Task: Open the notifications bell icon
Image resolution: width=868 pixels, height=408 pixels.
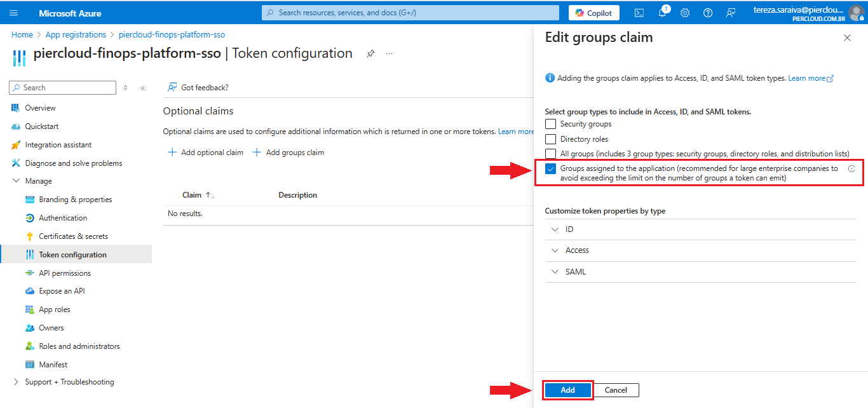Action: pyautogui.click(x=662, y=13)
